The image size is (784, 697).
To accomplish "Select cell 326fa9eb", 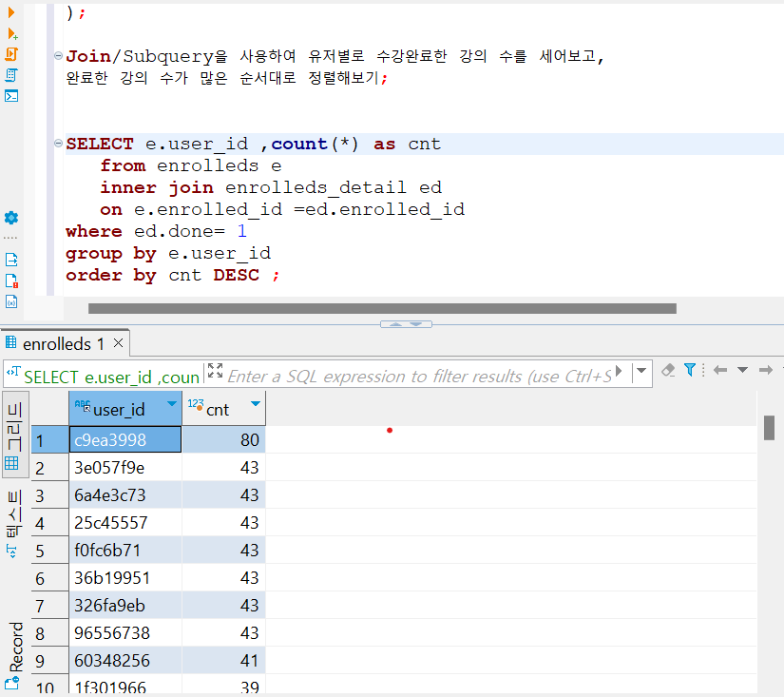I will (x=125, y=605).
